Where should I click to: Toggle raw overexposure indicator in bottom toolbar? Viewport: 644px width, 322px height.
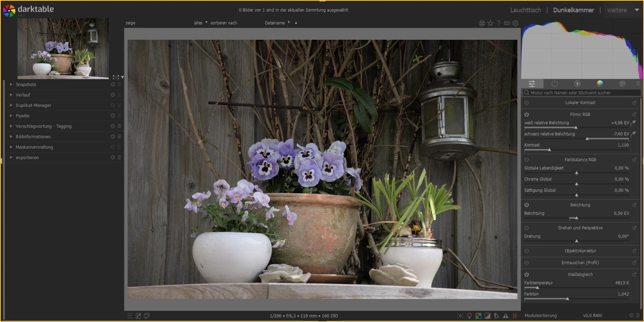[x=478, y=316]
